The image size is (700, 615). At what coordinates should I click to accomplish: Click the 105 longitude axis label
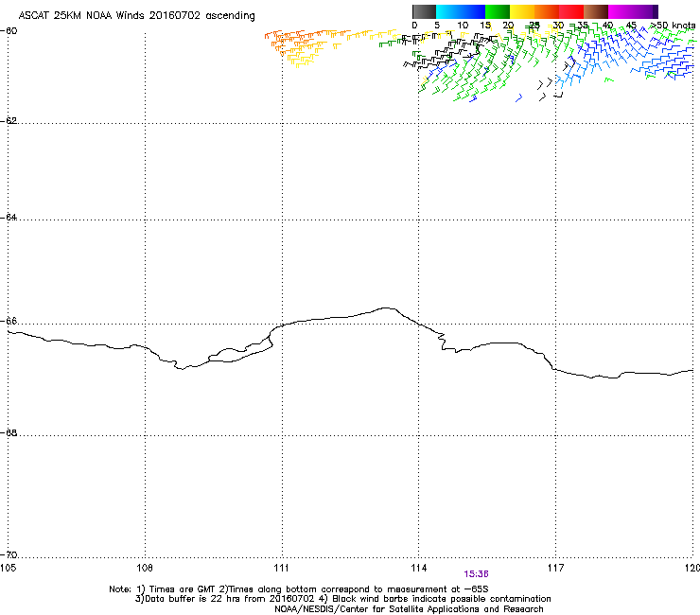[x=9, y=568]
